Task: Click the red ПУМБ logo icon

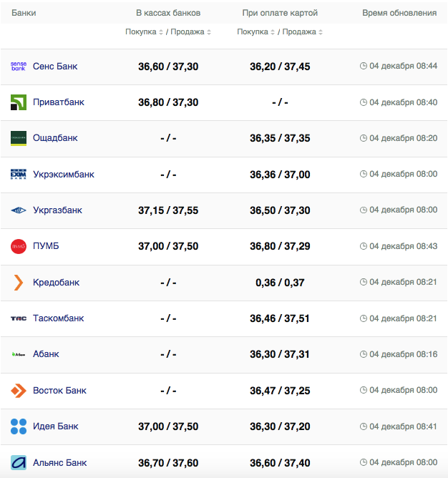Action: 19,247
